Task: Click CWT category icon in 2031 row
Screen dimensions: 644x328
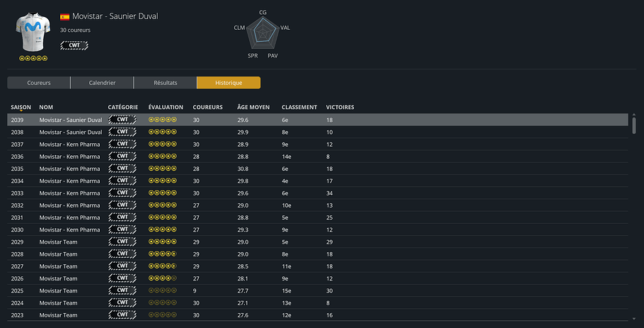Action: click(x=122, y=217)
